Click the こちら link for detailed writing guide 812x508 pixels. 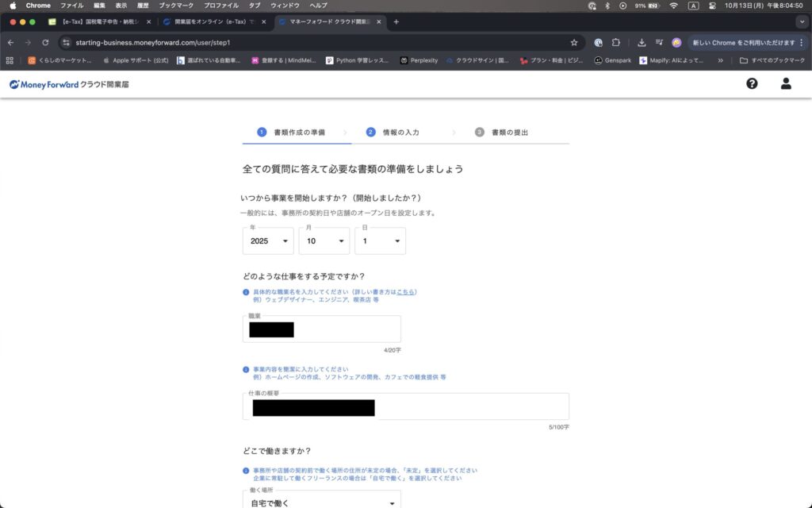[405, 292]
